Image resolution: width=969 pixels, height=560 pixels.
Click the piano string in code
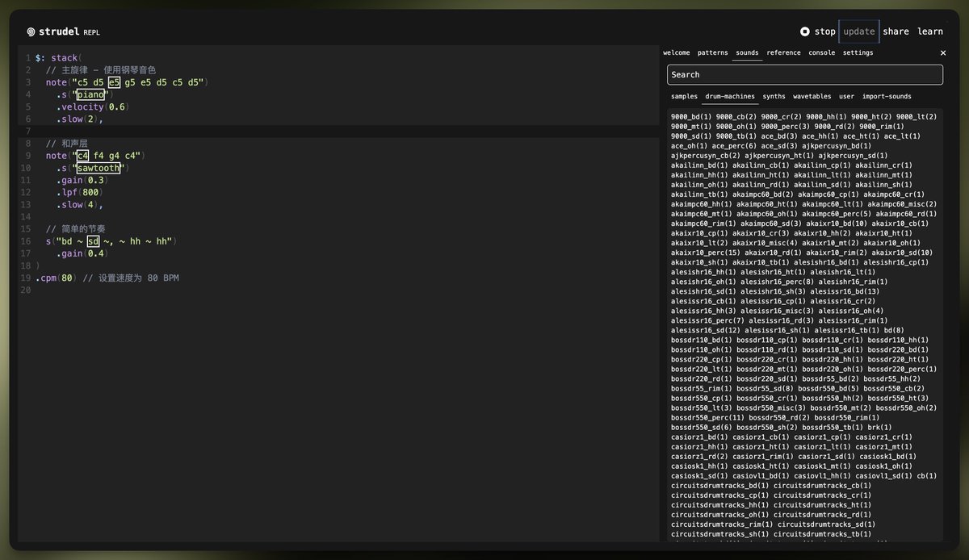(x=90, y=94)
